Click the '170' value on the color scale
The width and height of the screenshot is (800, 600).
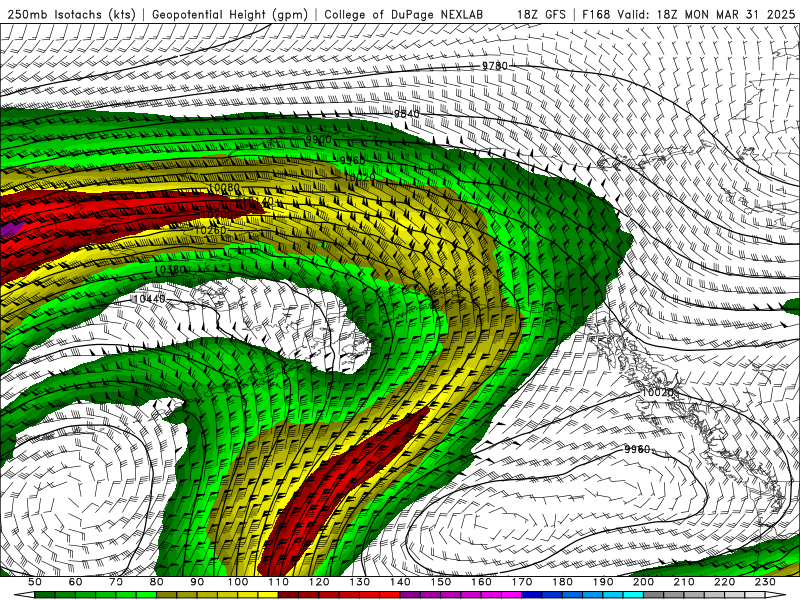coord(521,582)
